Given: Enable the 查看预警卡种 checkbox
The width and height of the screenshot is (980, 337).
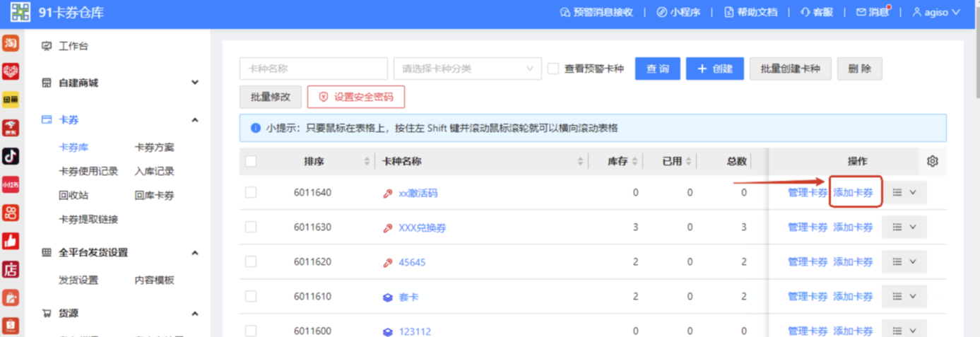Looking at the screenshot, I should pos(553,69).
